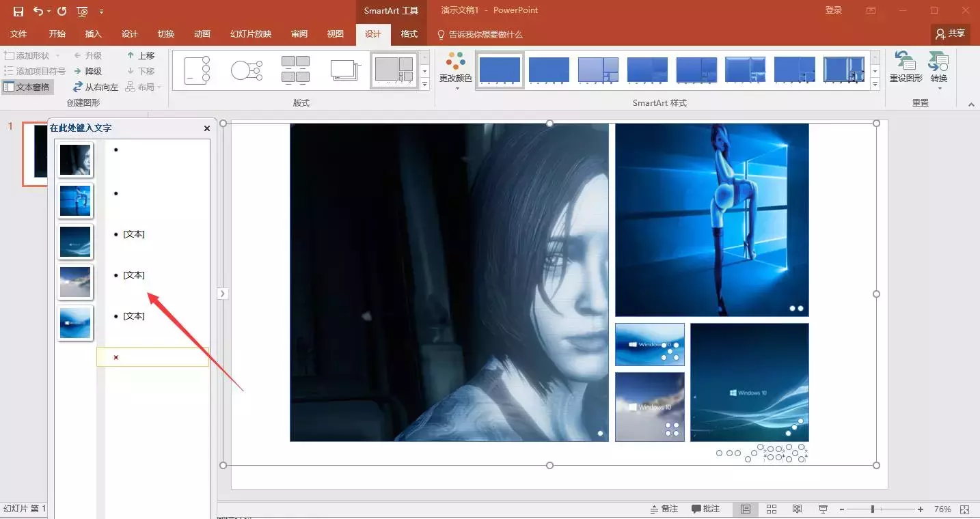Click 批注 in status bar
This screenshot has height=519, width=980.
point(705,509)
